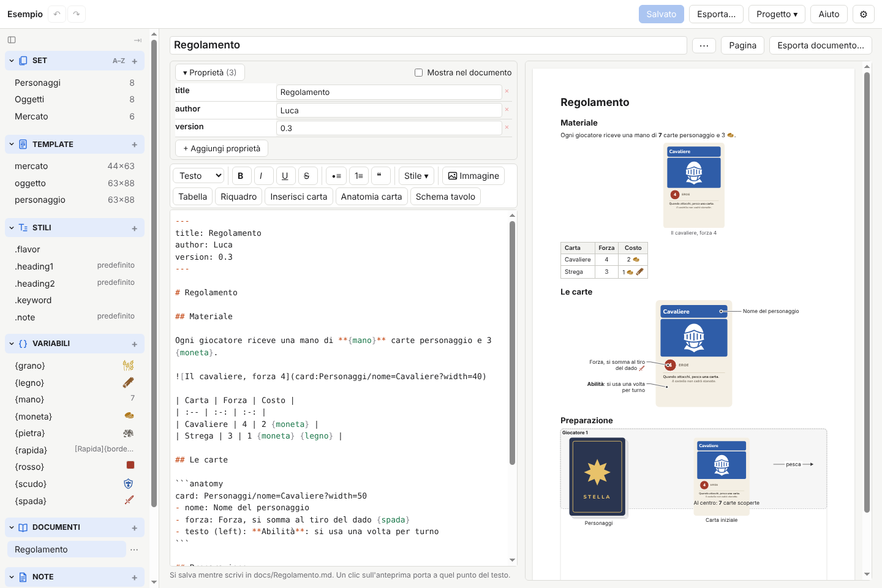Toggle the sidebar panel icon
Viewport: 882px width, 588px height.
12,40
